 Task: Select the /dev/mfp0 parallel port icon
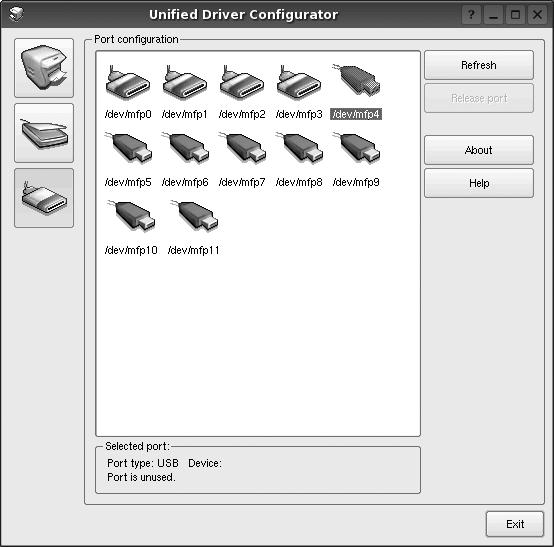128,83
